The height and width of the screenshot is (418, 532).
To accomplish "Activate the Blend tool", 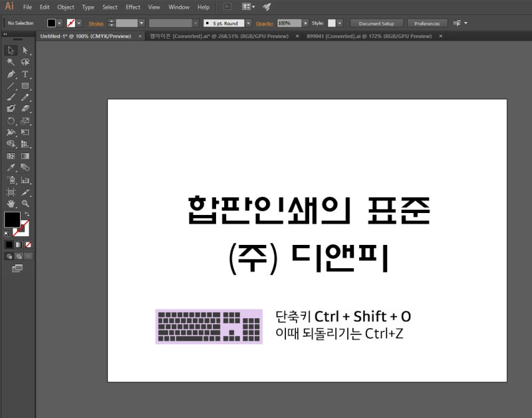I will (25, 168).
